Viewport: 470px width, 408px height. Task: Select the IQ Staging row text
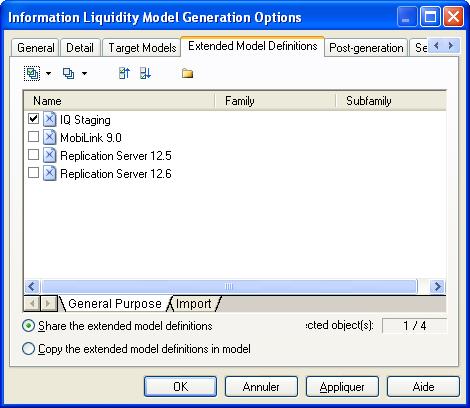85,120
